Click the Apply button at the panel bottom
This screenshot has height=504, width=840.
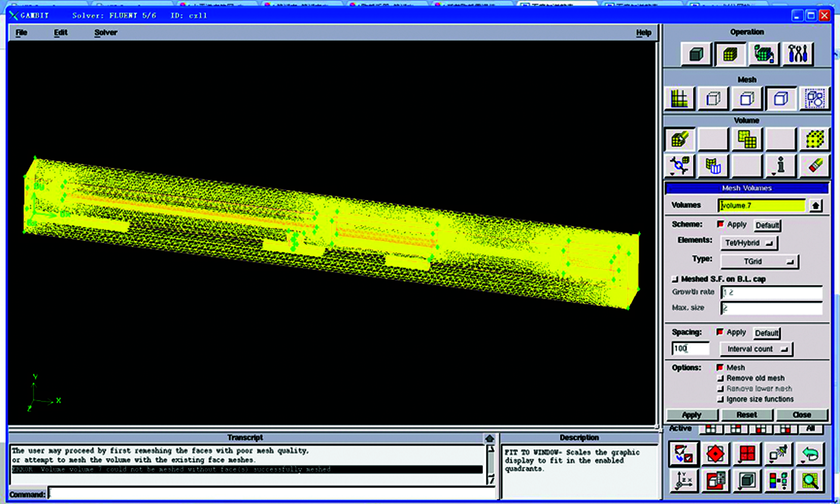(692, 415)
